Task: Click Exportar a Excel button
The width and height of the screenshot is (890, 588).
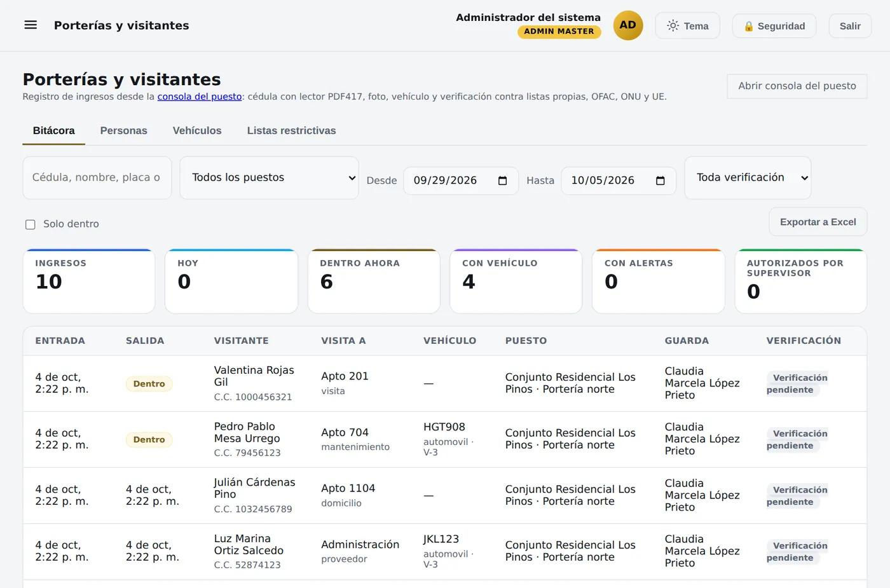Action: pos(818,222)
